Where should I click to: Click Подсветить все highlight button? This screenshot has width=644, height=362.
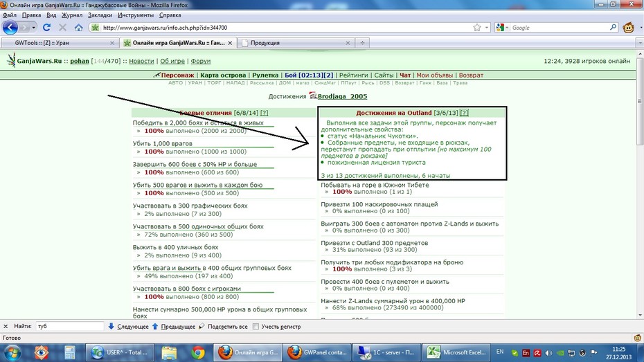[x=223, y=326]
